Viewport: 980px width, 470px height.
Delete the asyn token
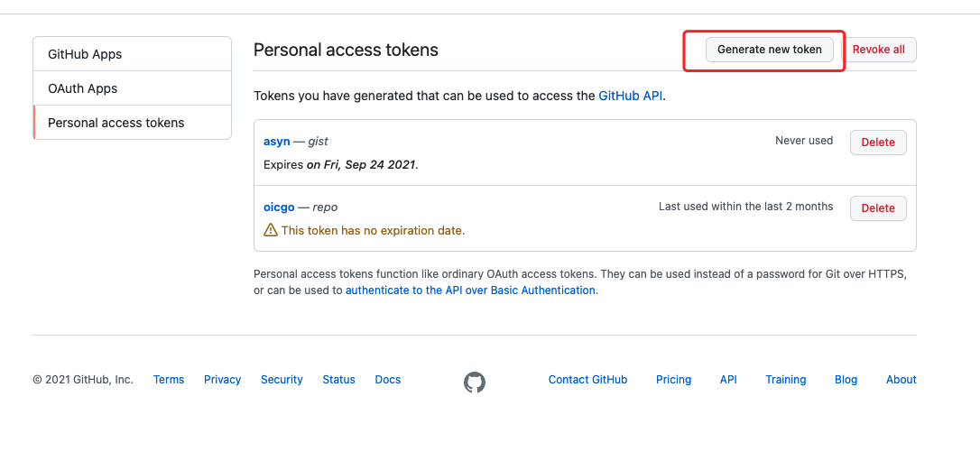(877, 143)
